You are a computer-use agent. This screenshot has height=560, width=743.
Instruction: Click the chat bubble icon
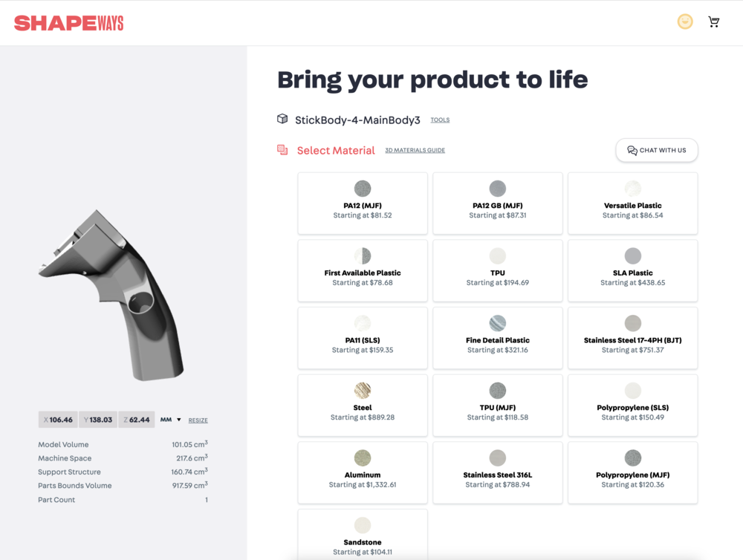tap(632, 150)
